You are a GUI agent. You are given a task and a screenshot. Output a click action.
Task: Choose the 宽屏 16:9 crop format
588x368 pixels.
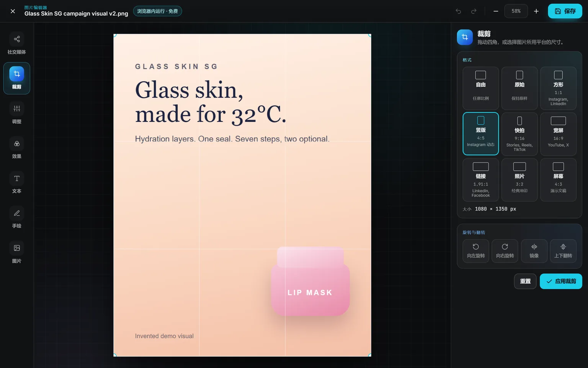558,134
